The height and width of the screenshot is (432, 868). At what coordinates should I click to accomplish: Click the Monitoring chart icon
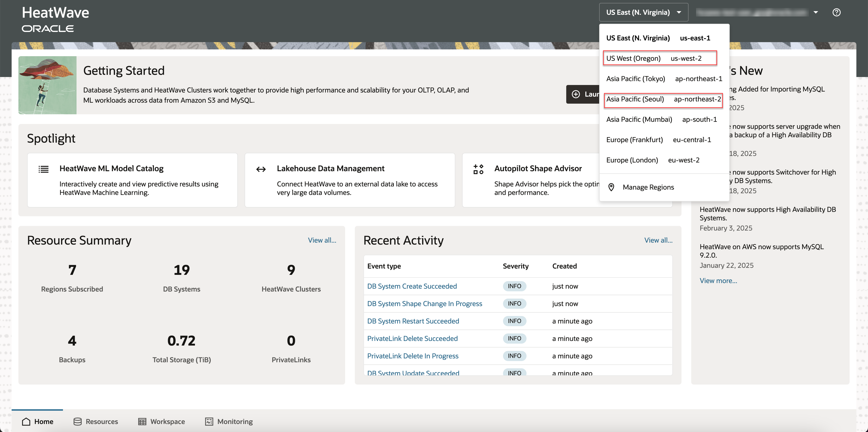coord(209,421)
